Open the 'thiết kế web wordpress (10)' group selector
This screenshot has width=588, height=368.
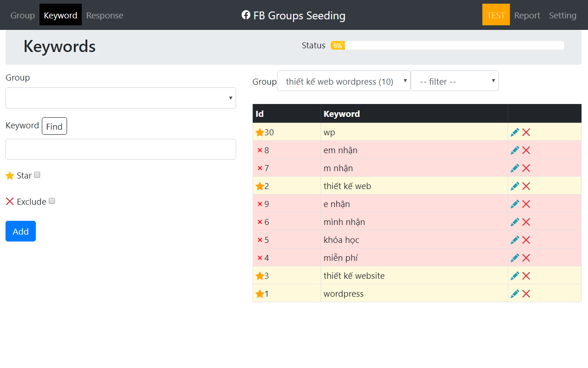coord(344,81)
